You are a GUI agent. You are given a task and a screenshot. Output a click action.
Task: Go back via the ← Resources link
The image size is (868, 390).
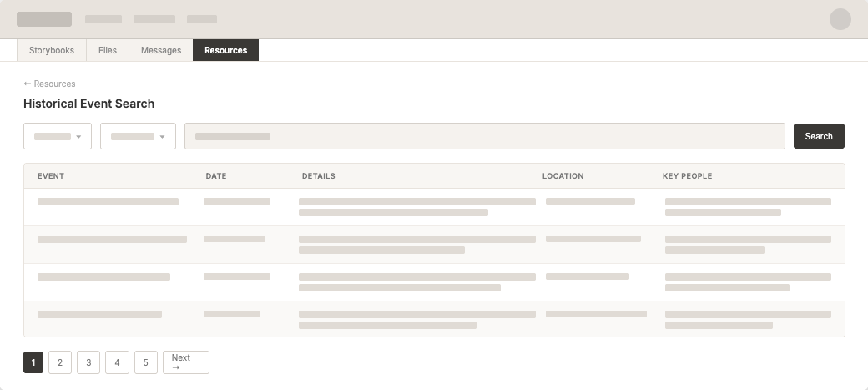[x=49, y=84]
